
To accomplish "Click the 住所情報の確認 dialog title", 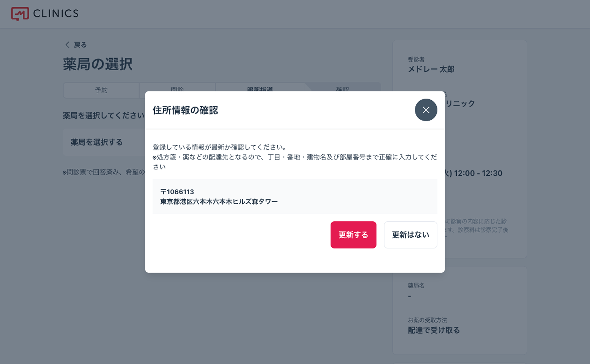I will (185, 110).
